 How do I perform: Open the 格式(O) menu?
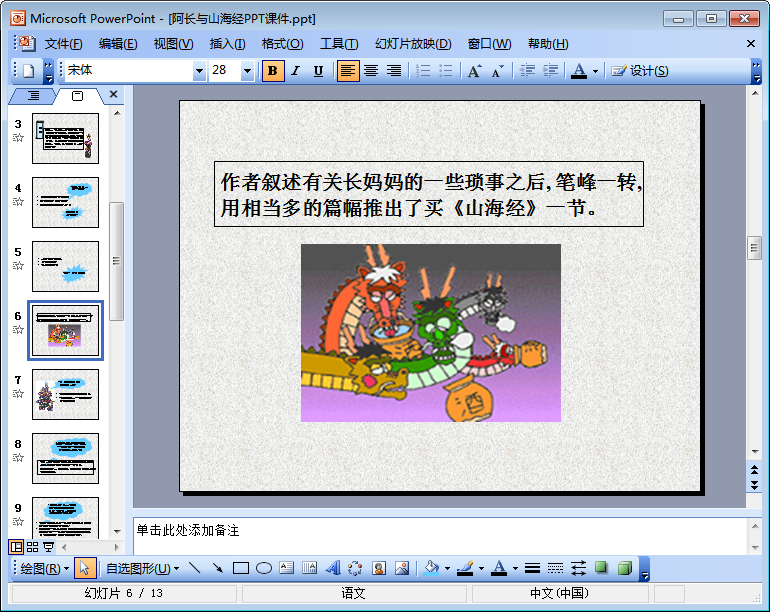282,44
